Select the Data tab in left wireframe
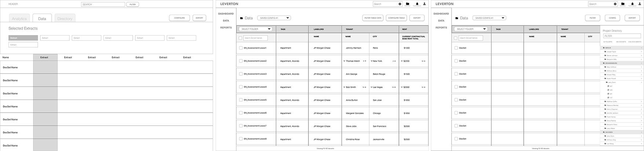 point(42,18)
